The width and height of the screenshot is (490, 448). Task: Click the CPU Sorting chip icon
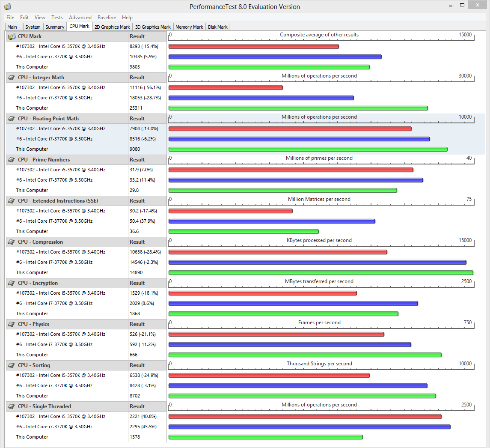point(11,365)
